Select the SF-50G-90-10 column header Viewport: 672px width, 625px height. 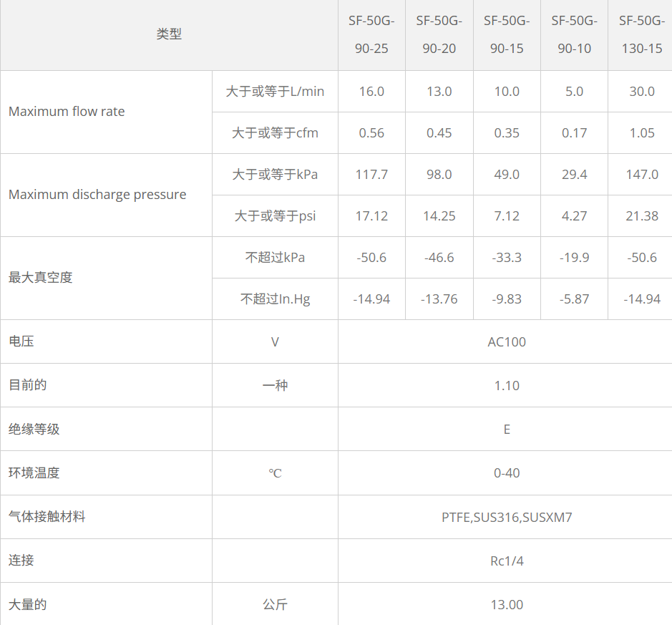pos(573,34)
